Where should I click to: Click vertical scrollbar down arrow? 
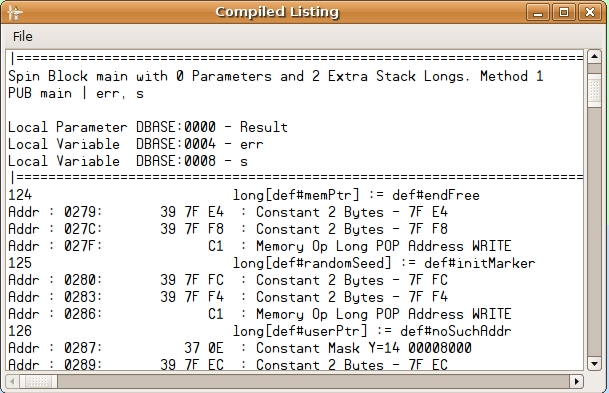[x=594, y=364]
